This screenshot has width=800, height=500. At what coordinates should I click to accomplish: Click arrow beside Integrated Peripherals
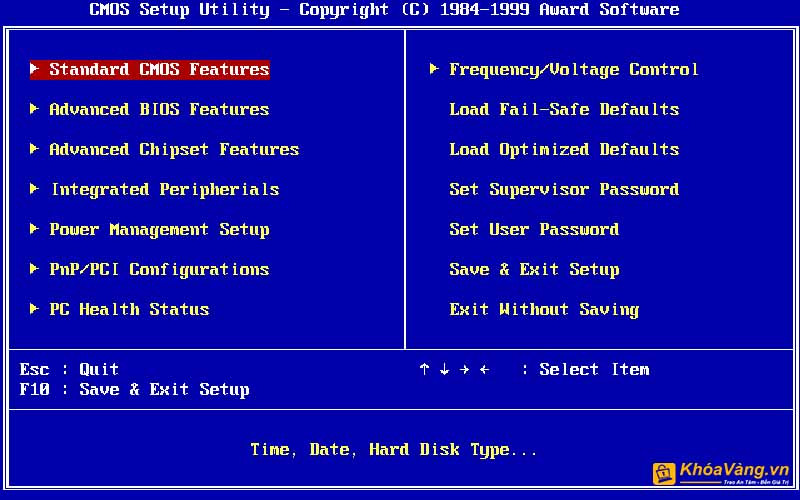34,188
